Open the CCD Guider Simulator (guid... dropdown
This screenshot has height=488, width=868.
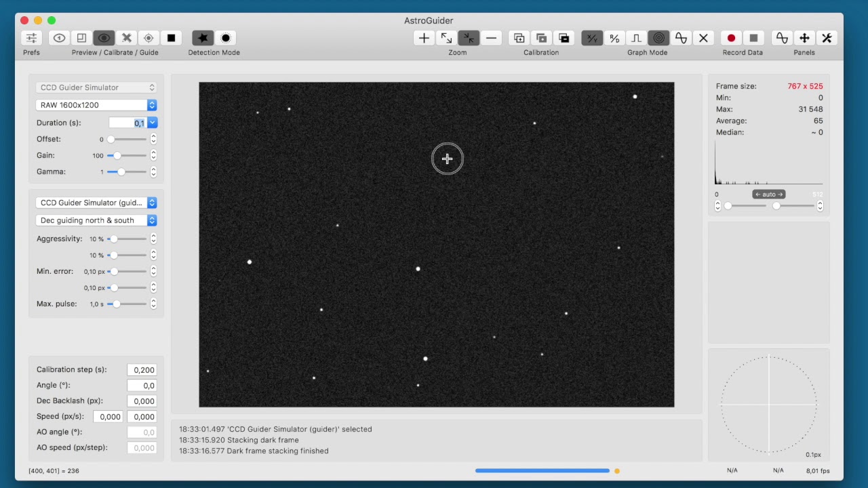[x=96, y=203]
